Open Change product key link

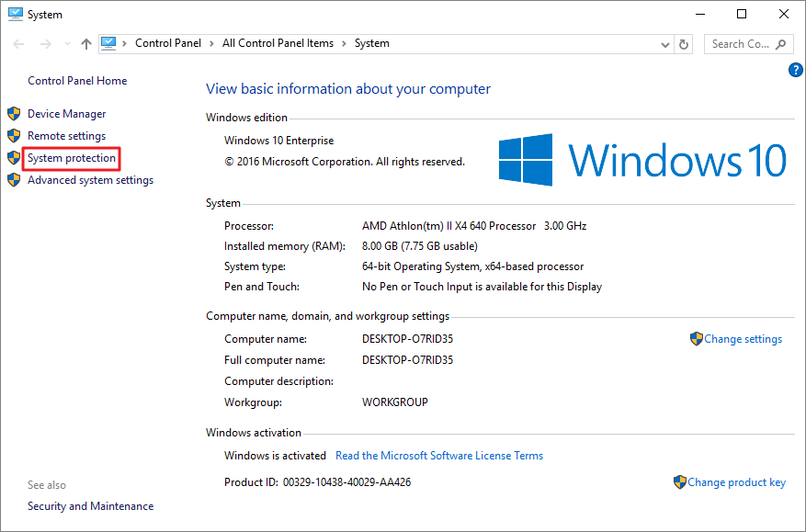(736, 482)
